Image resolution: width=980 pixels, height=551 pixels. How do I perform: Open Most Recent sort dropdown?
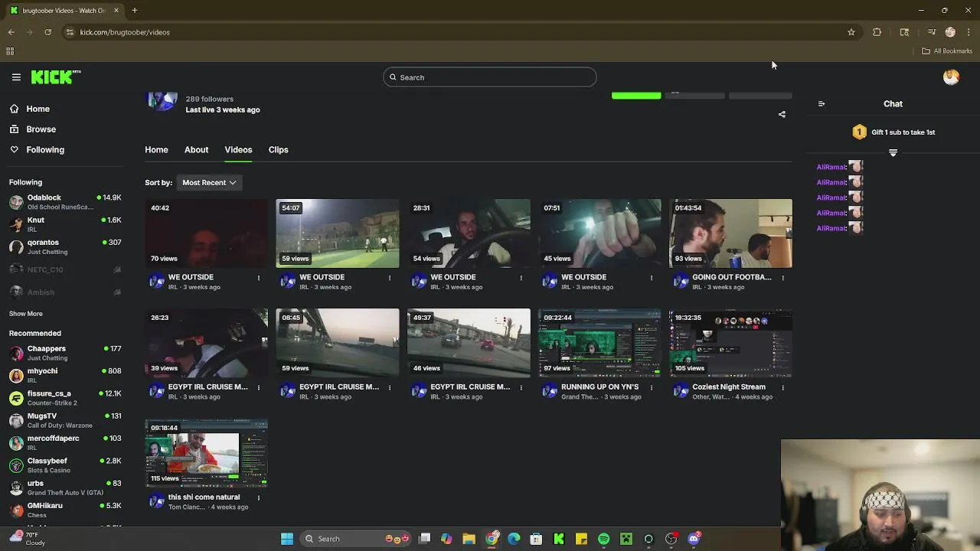tap(209, 183)
